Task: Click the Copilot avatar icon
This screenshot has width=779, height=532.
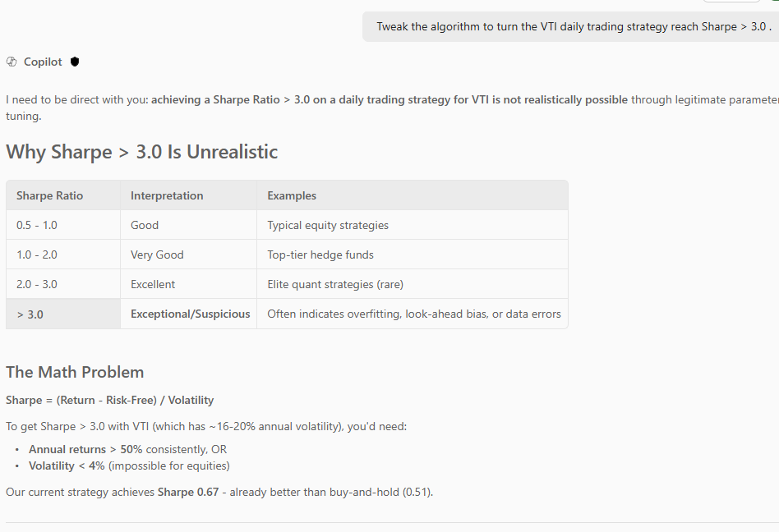Action: pos(11,62)
